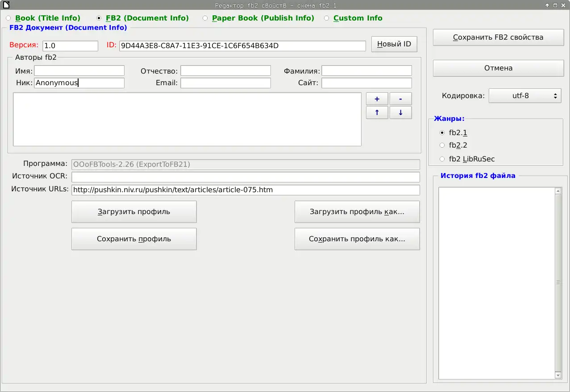The image size is (570, 392).
Task: Move author up with the arrow button
Action: pos(377,113)
